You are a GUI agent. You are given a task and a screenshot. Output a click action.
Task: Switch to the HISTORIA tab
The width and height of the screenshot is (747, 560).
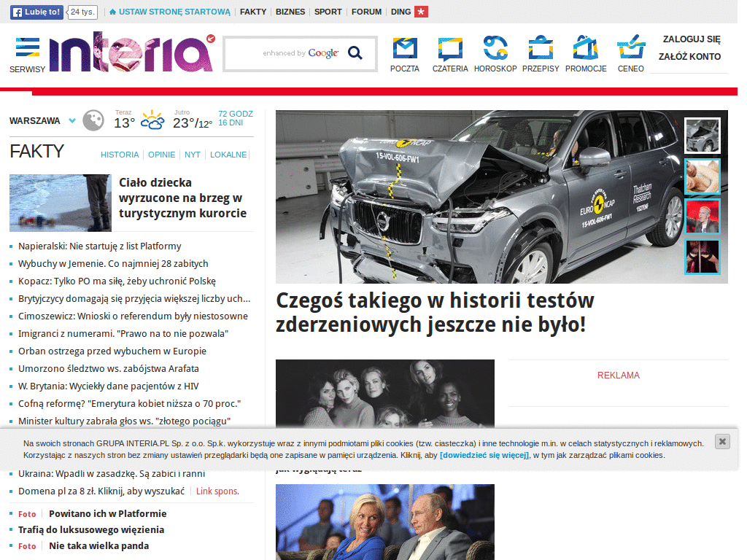tap(120, 155)
